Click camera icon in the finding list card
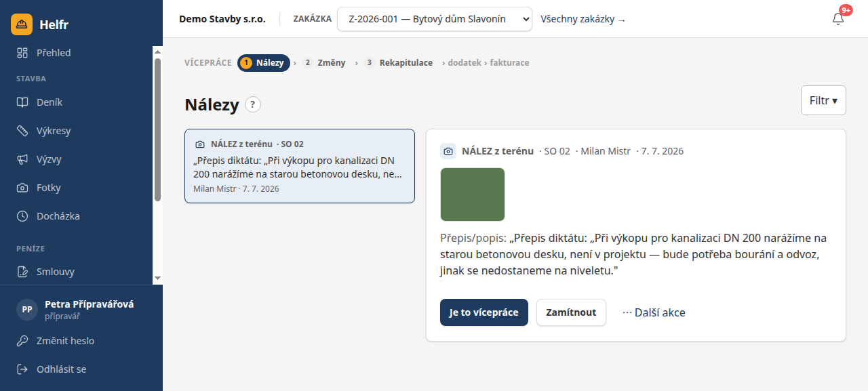Screen dimensions: 868x391 point(200,144)
